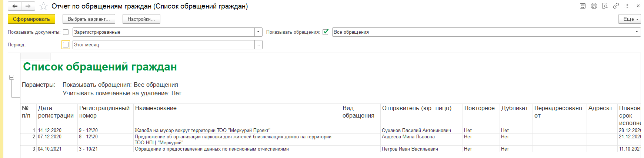Save the report using the floppy disk icon
The height and width of the screenshot is (158, 644).
pyautogui.click(x=583, y=6)
